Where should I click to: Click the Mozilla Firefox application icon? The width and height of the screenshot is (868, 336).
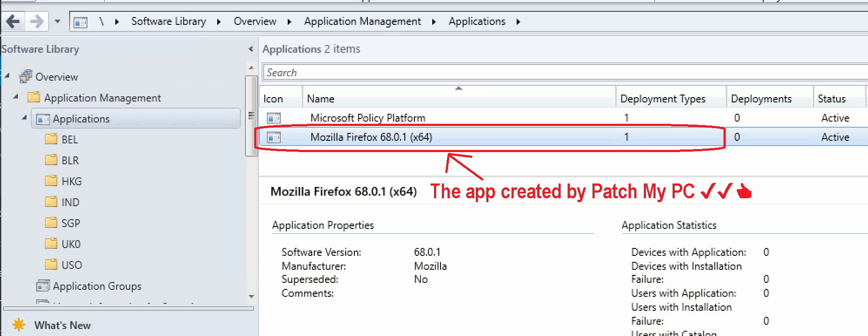click(x=274, y=137)
